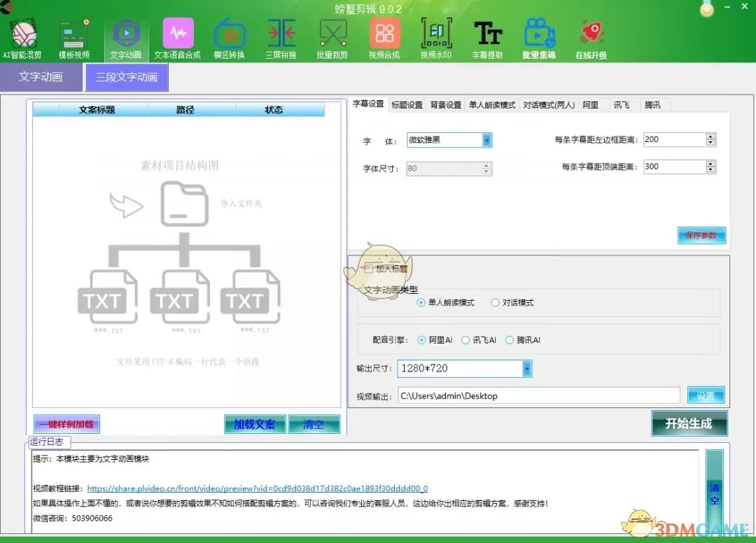Image resolution: width=756 pixels, height=543 pixels.
Task: Launch the 批量裁剪 tool
Action: pyautogui.click(x=332, y=35)
